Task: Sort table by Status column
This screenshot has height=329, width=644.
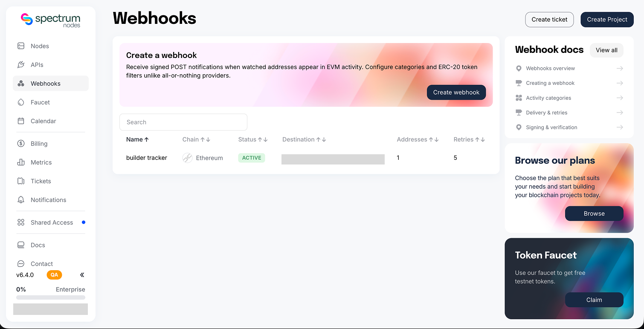Action: click(x=253, y=139)
